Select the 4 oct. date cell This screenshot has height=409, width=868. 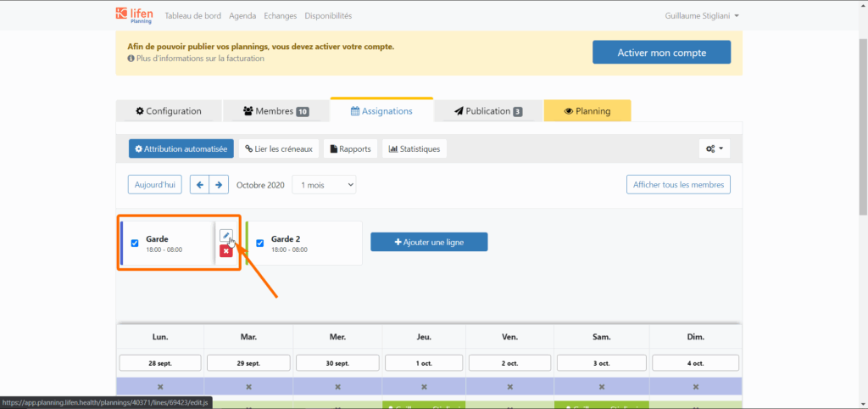click(695, 363)
